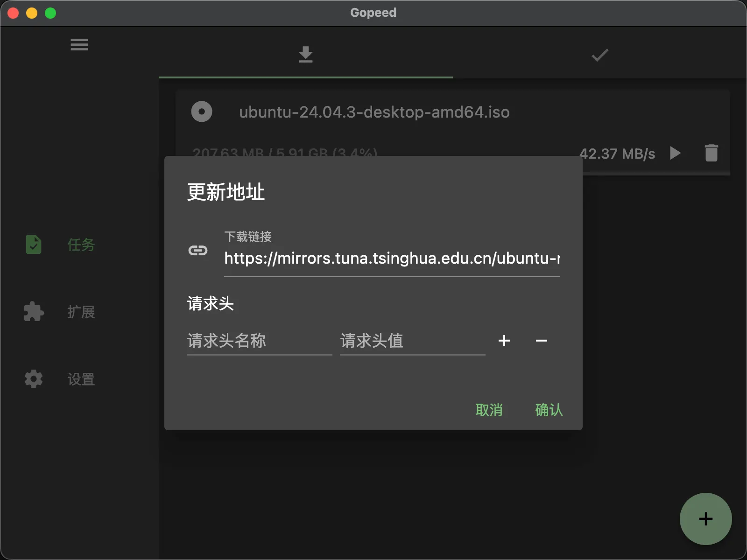This screenshot has width=747, height=560.
Task: Focus the 请求头名称 input field
Action: 259,341
